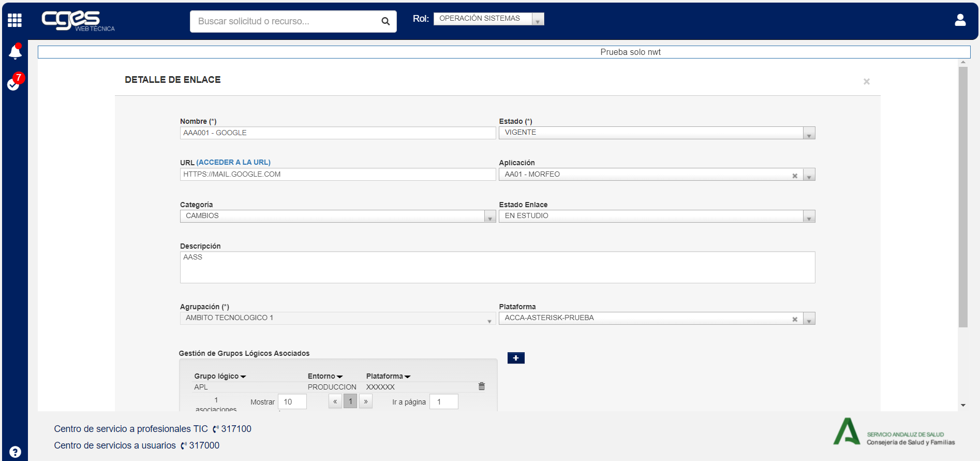
Task: Open pending tasks icon with badge 7
Action: tap(14, 82)
